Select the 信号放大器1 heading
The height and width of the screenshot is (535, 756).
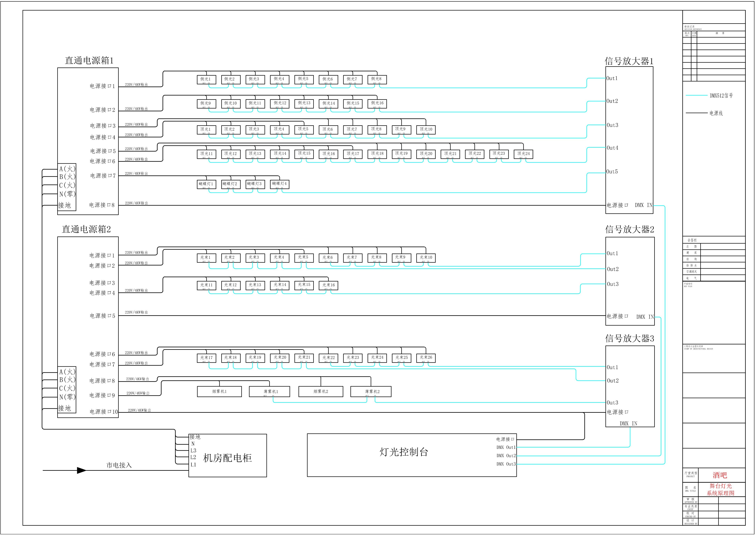pos(629,61)
